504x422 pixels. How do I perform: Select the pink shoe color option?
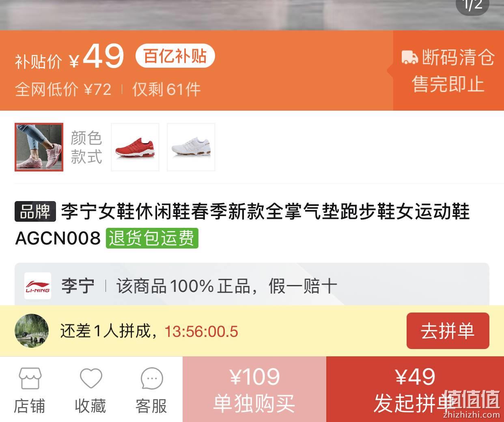point(39,147)
